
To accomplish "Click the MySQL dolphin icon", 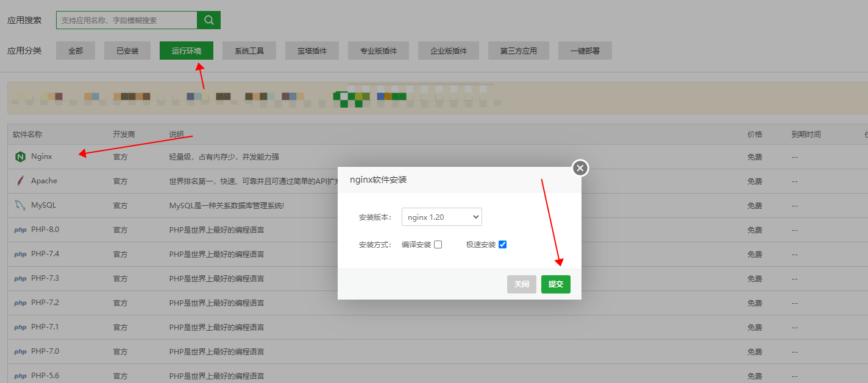I will click(20, 205).
